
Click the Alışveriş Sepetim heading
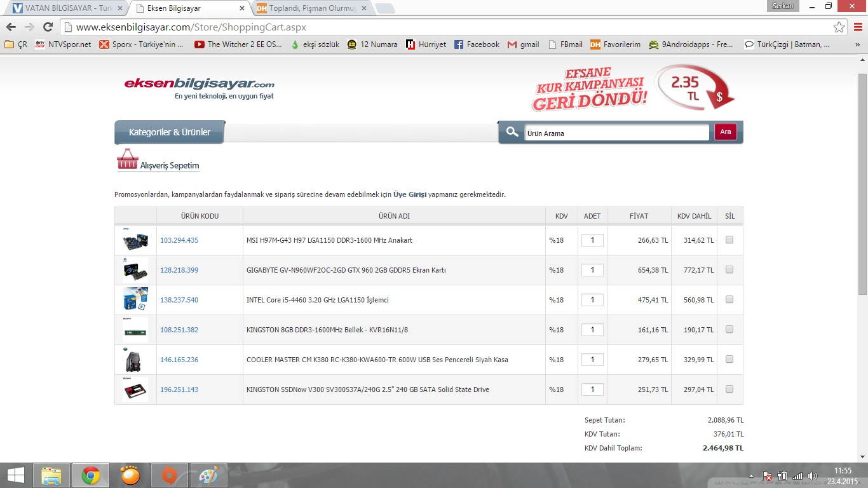170,166
